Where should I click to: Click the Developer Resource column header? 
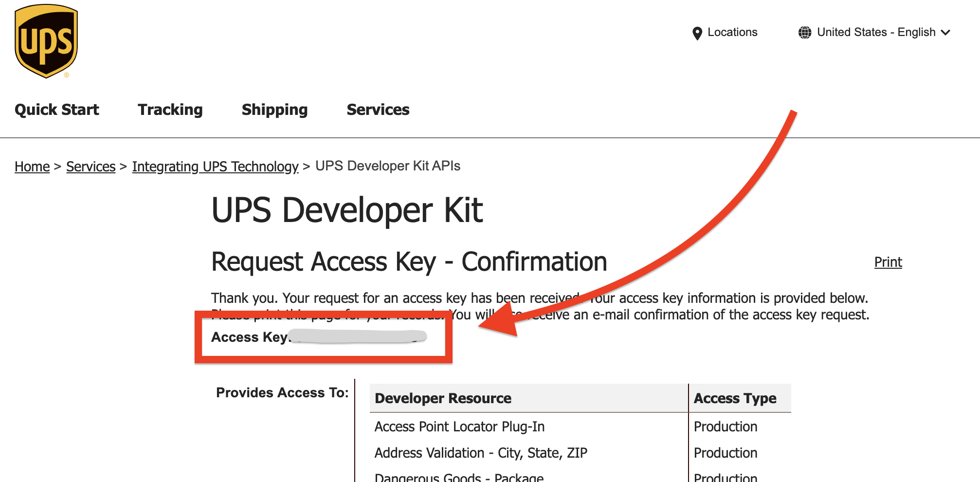pyautogui.click(x=443, y=398)
